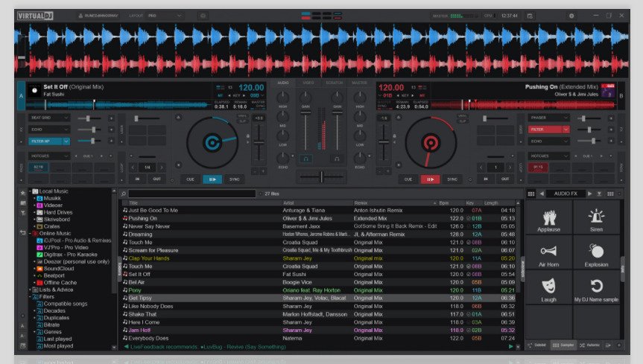Click the calendar icon near the clock
The image size is (643, 364).
tap(530, 16)
